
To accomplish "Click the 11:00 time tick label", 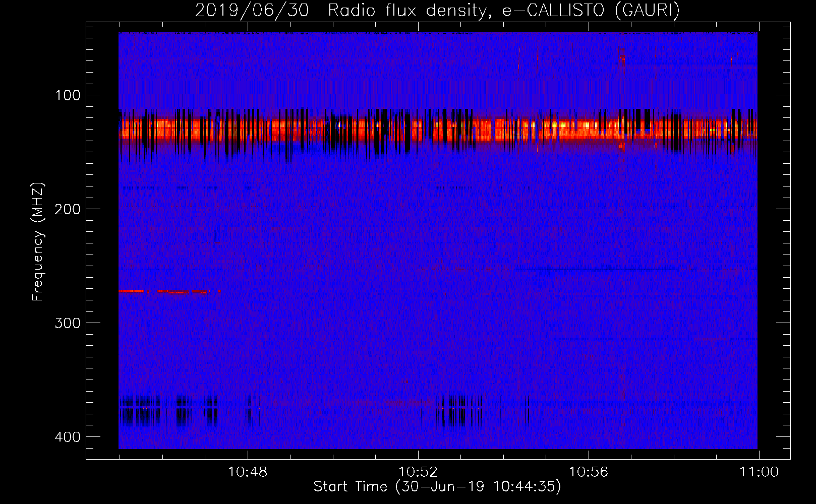I will pos(759,472).
